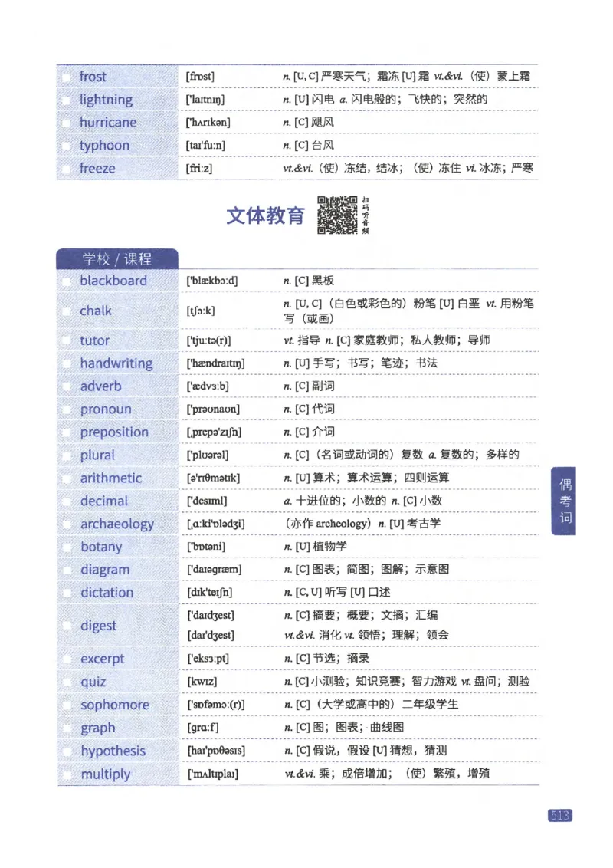Mark the checkbox for multiply
The width and height of the screenshot is (613, 868).
(66, 774)
